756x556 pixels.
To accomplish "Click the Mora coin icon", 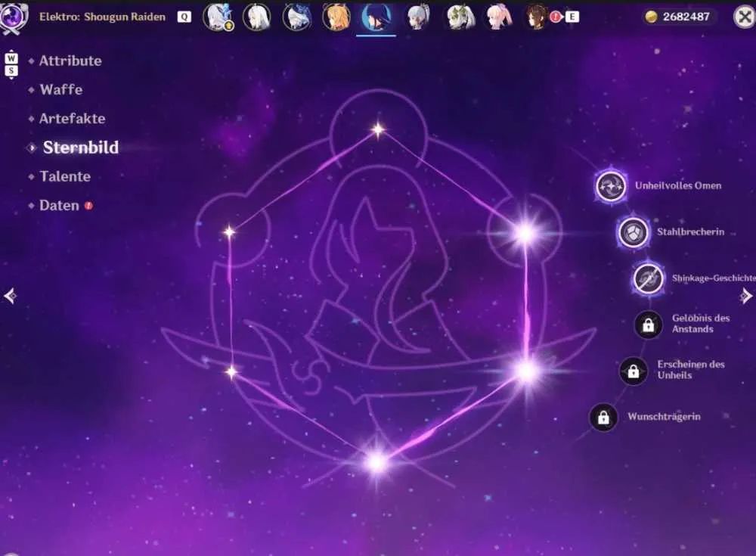I will pyautogui.click(x=651, y=17).
